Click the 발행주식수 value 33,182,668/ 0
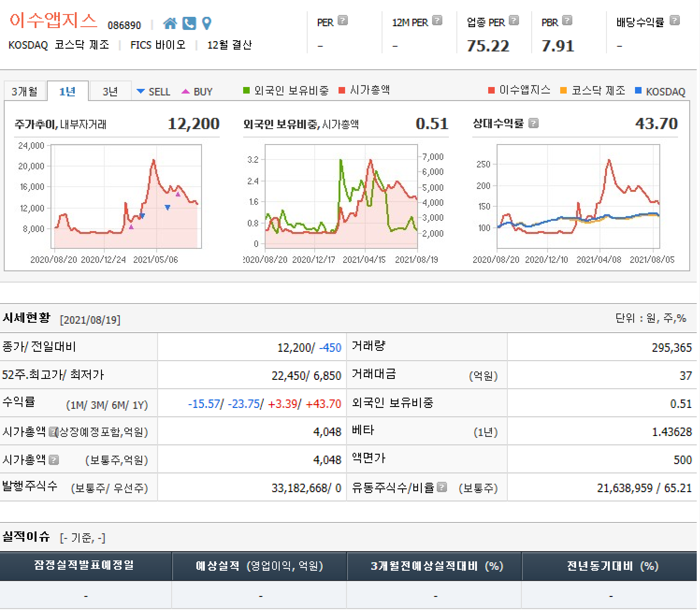This screenshot has width=700, height=610. (306, 488)
